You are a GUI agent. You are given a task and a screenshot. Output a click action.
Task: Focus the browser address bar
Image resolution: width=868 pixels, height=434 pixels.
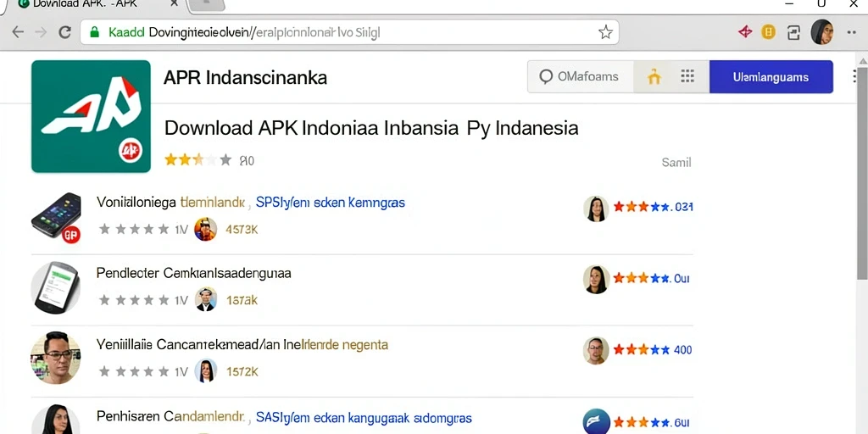point(350,32)
